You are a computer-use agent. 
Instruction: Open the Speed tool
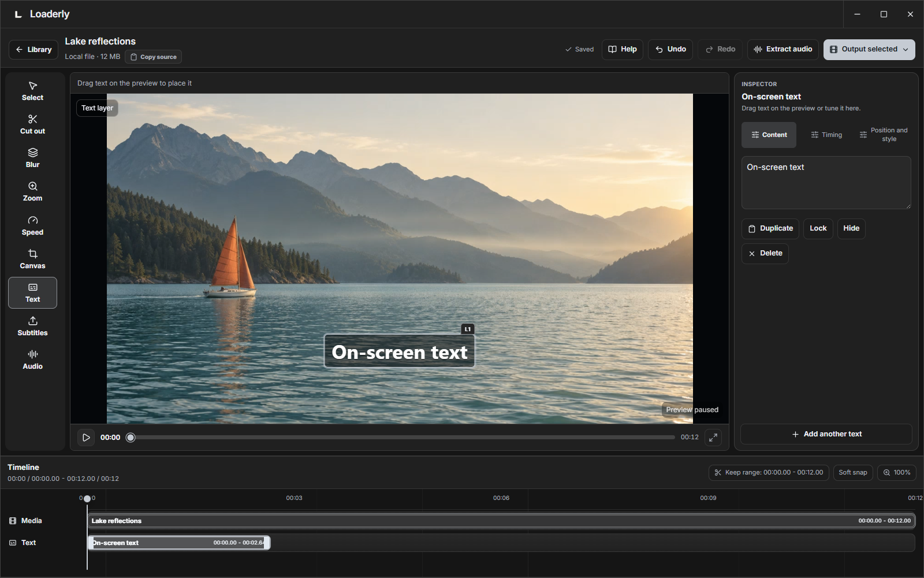pyautogui.click(x=32, y=226)
